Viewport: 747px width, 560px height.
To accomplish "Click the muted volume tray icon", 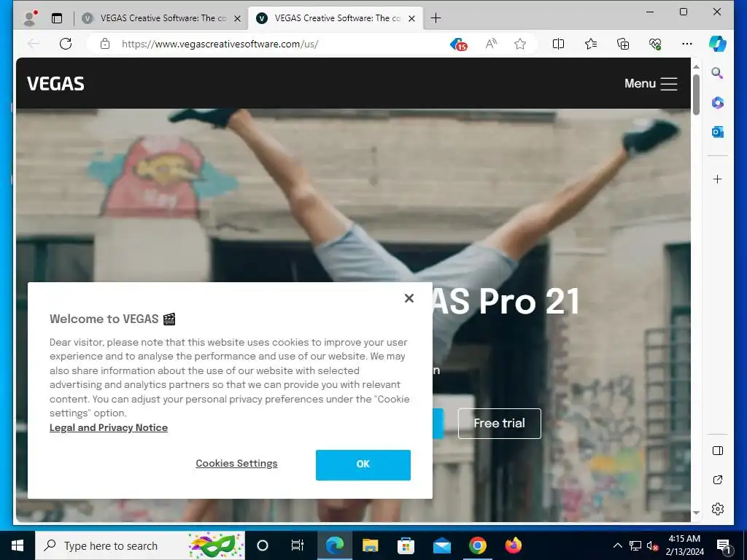I will 652,545.
